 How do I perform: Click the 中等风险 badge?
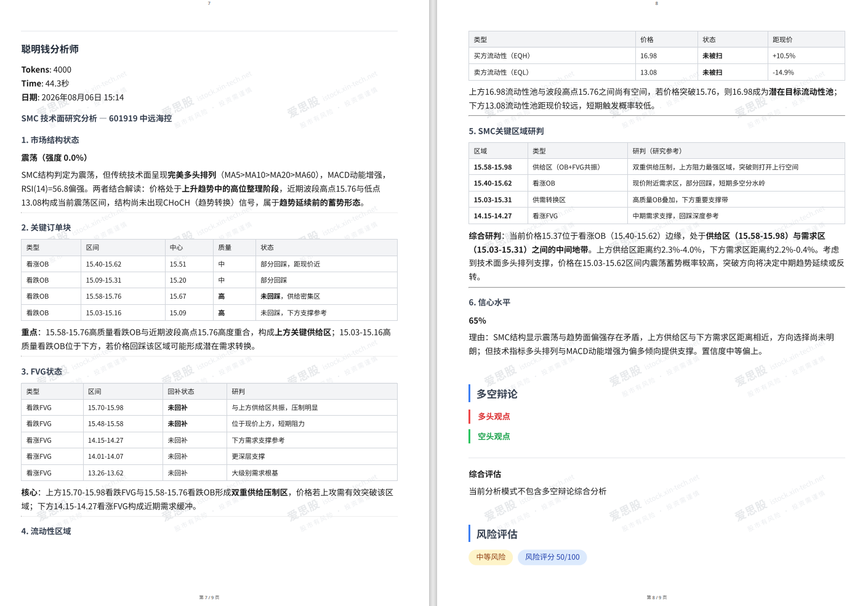click(x=491, y=557)
